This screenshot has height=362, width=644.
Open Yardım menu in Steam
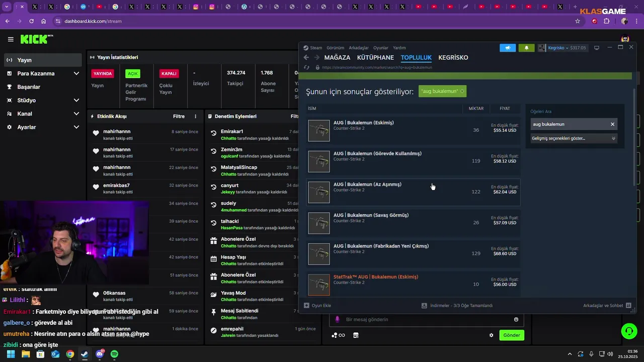pos(399,48)
